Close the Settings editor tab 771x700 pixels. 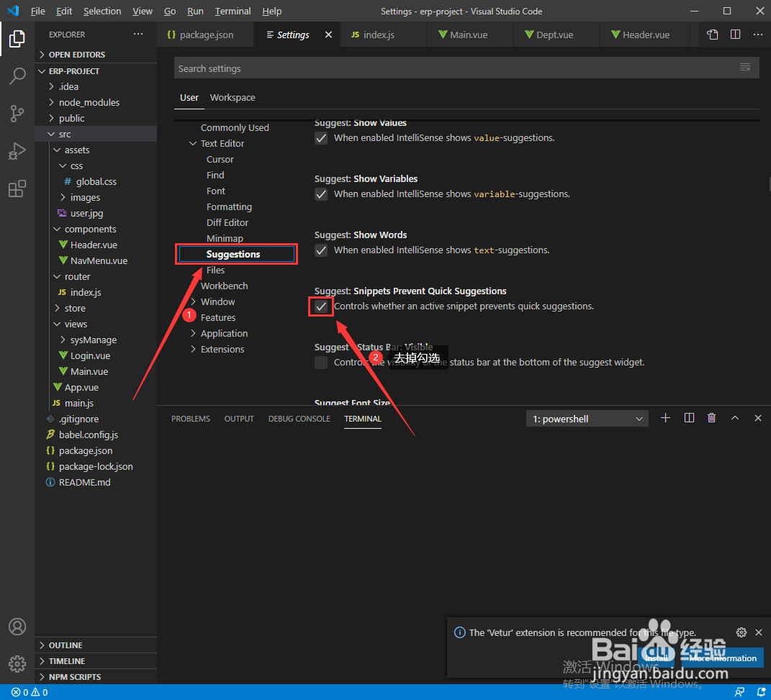coord(328,35)
